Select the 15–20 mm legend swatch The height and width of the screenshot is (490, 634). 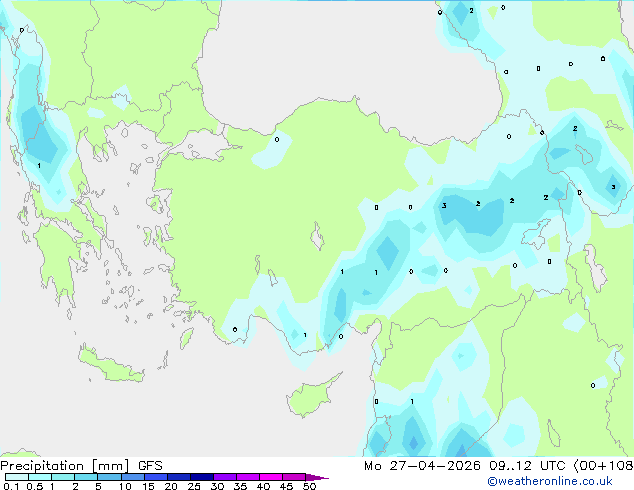tap(156, 477)
